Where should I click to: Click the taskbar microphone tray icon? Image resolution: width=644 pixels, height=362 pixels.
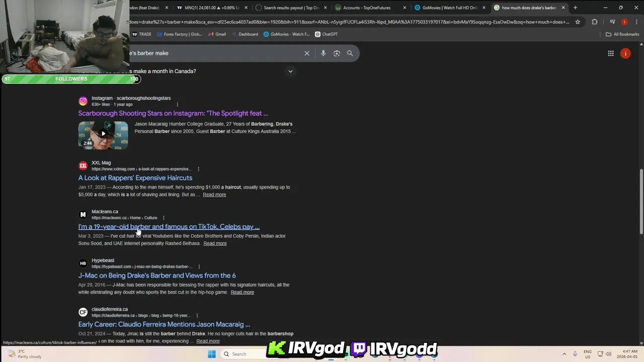click(x=575, y=354)
